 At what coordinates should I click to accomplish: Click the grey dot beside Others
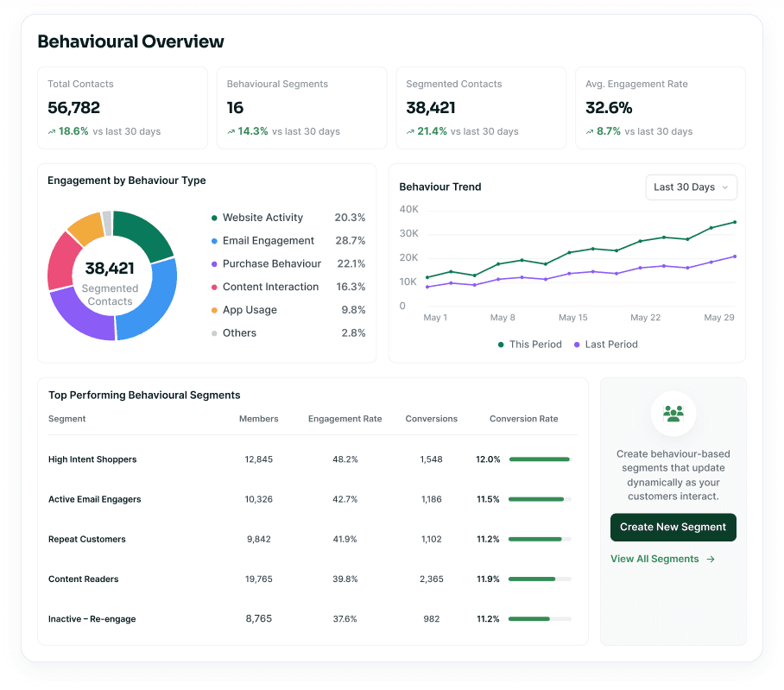(214, 333)
